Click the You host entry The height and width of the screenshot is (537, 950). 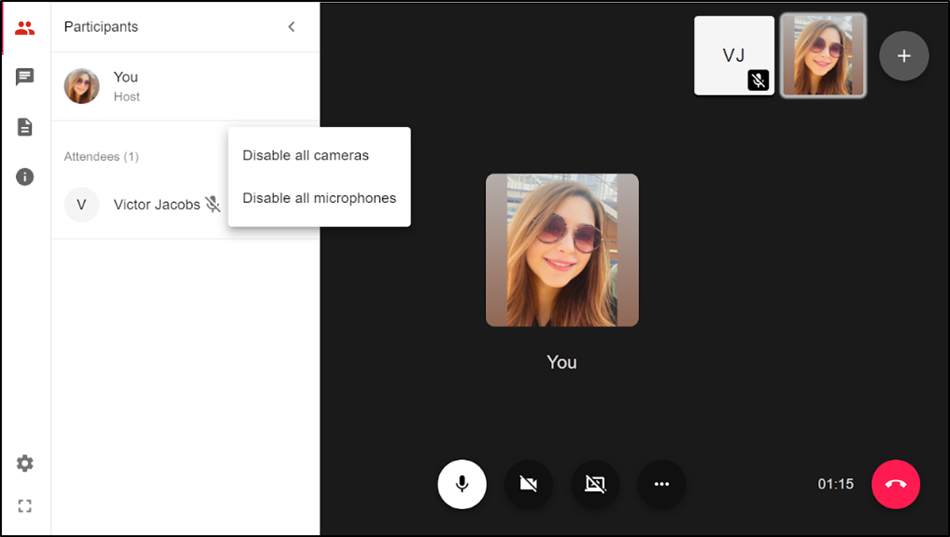pyautogui.click(x=125, y=86)
